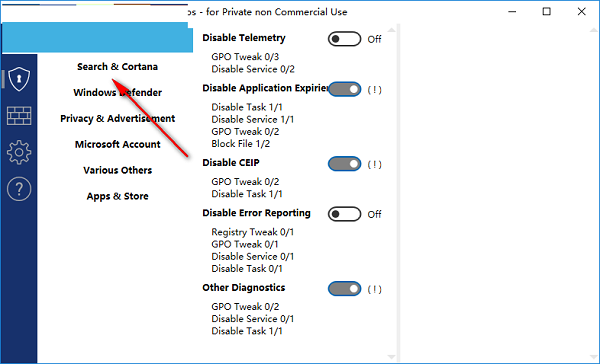
Task: Toggle the Disable Telemetry switch
Action: coord(344,39)
